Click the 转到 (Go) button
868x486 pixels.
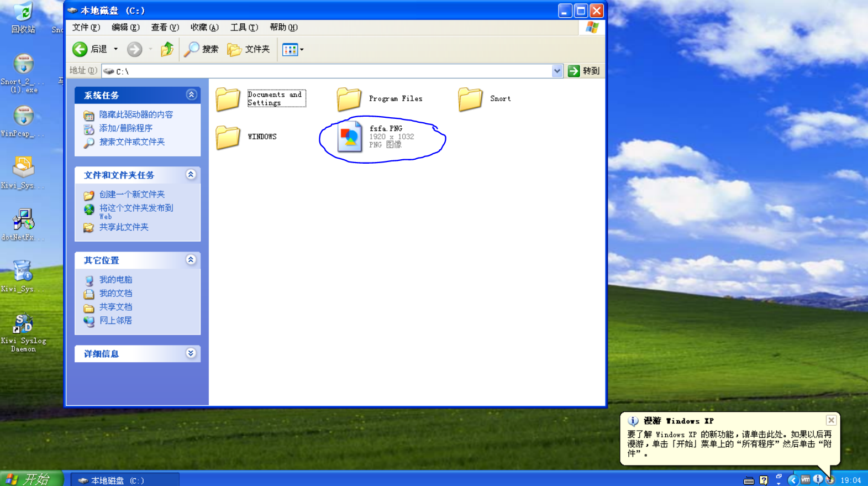pos(583,71)
